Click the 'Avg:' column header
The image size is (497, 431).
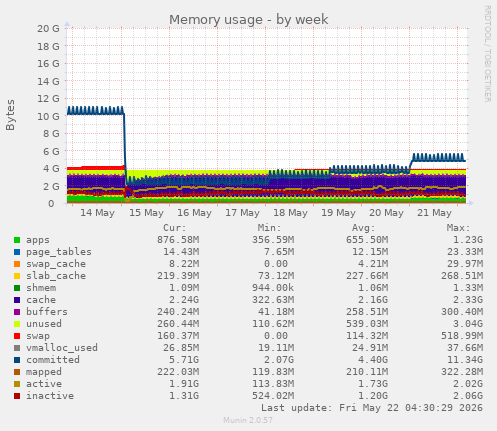(364, 228)
